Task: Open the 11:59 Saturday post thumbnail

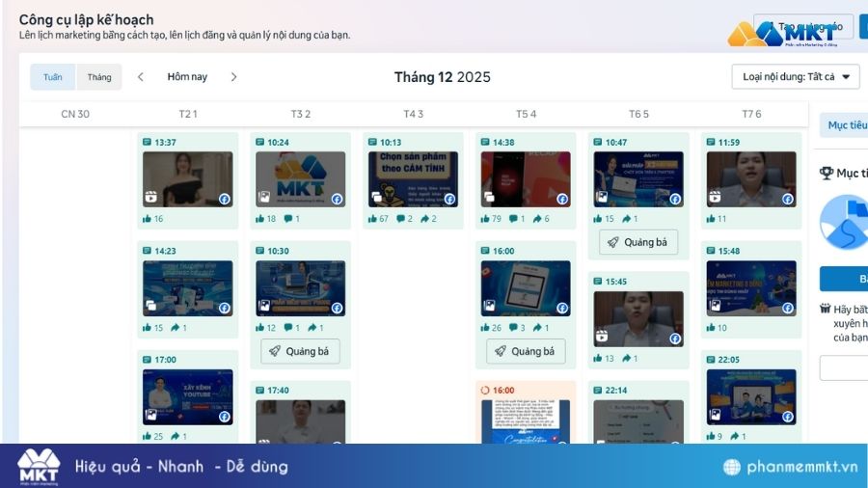Action: [x=751, y=179]
